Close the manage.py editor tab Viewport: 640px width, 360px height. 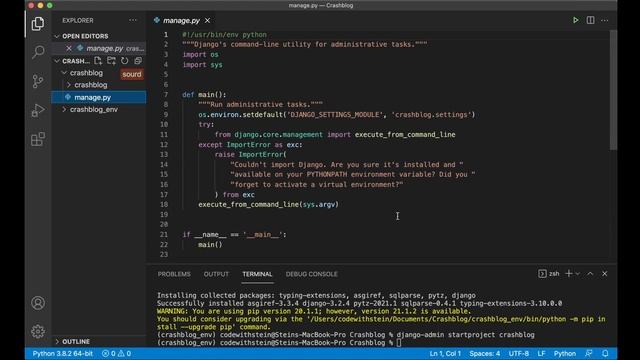(x=207, y=20)
